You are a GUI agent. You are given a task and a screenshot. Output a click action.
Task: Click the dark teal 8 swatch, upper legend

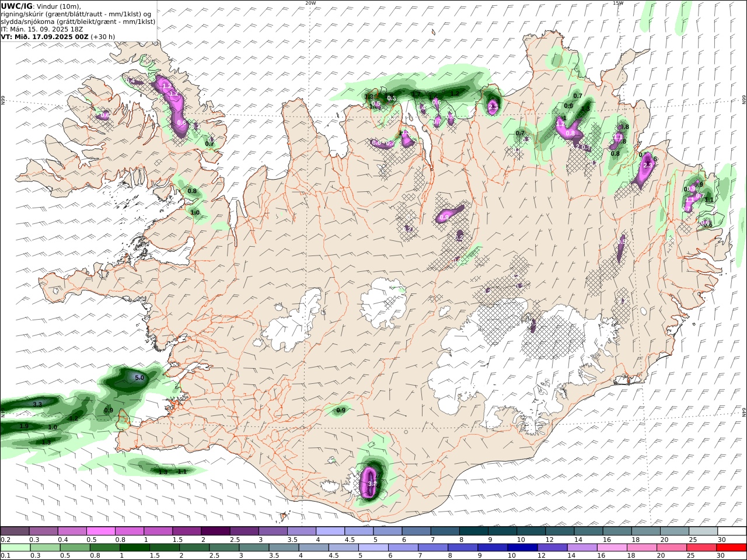click(x=473, y=531)
